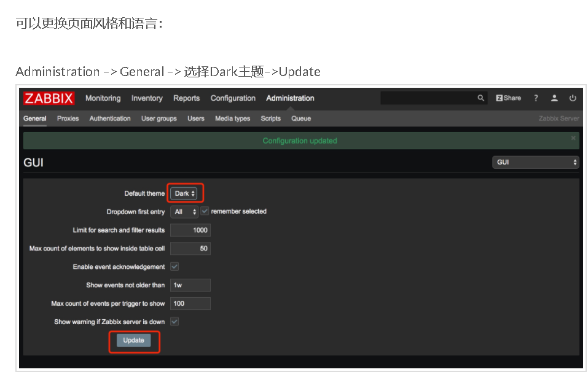Image resolution: width=588 pixels, height=372 pixels.
Task: Go to the Authentication submenu
Action: (110, 118)
